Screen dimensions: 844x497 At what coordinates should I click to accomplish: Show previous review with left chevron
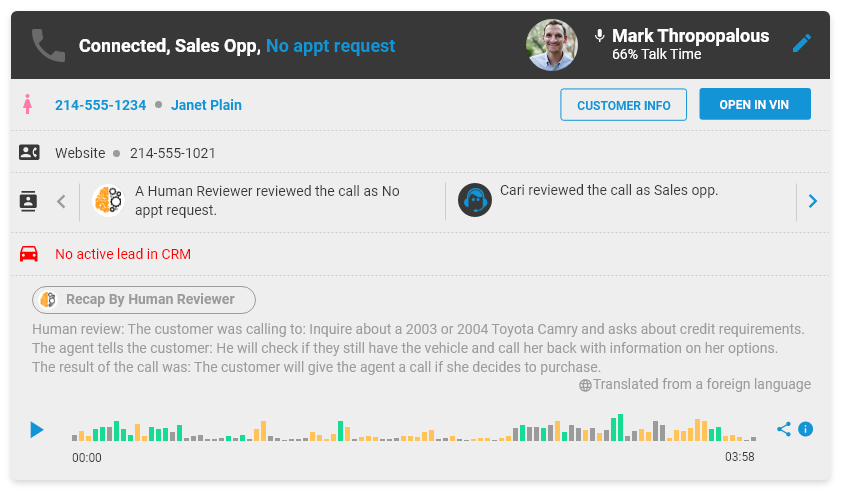(x=61, y=201)
